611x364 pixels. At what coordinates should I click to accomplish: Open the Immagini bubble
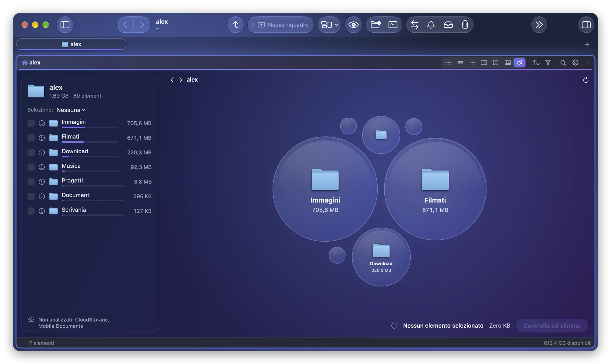(x=325, y=189)
